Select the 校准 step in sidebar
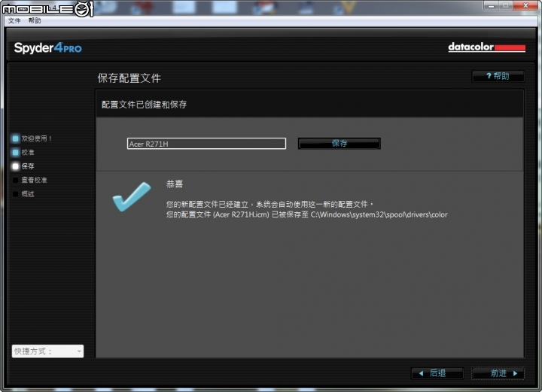The image size is (542, 392). (23, 152)
